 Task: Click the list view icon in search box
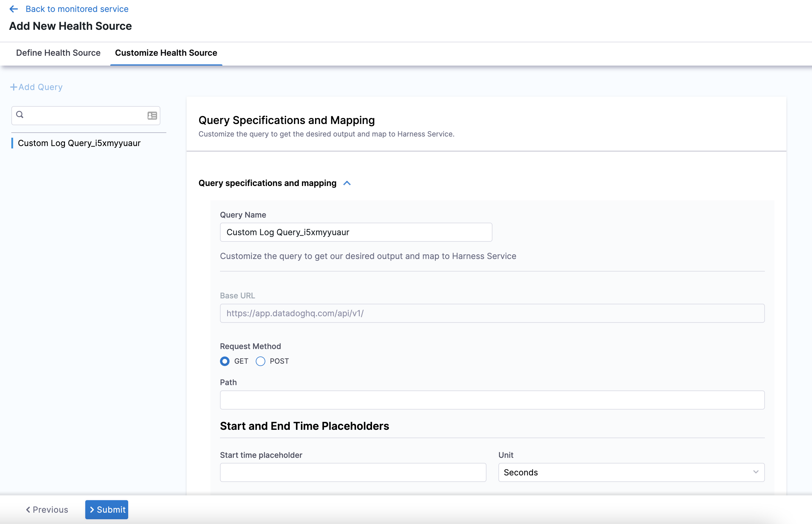pyautogui.click(x=152, y=116)
